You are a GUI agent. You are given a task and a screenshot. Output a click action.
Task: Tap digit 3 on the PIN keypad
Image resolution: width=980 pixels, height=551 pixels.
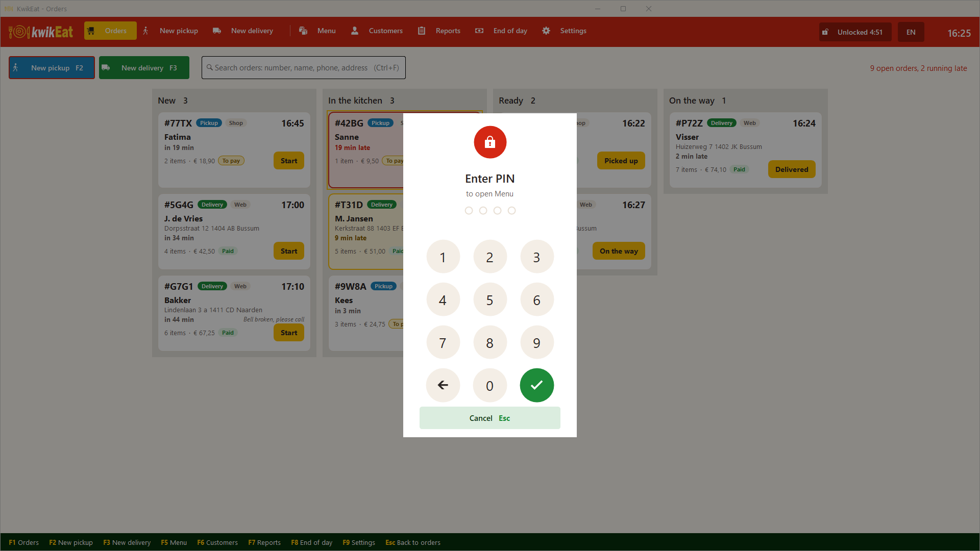(536, 257)
